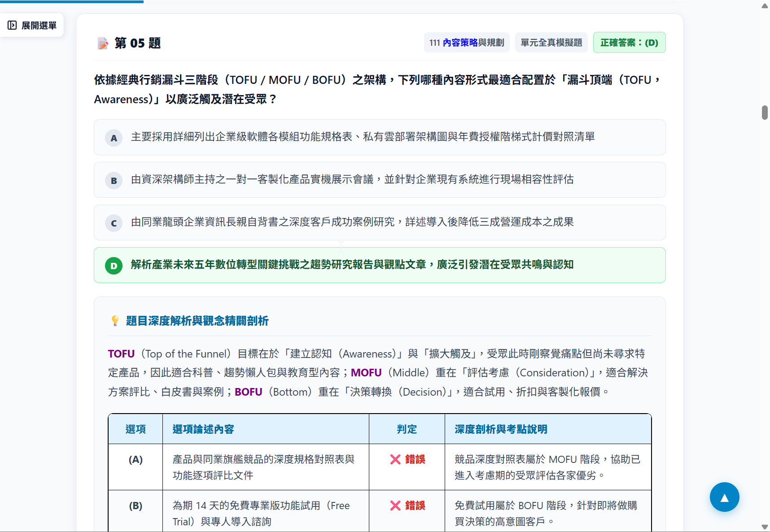Choose answer option A about 軟體各模組功能規格表
This screenshot has height=532, width=770.
pos(380,137)
